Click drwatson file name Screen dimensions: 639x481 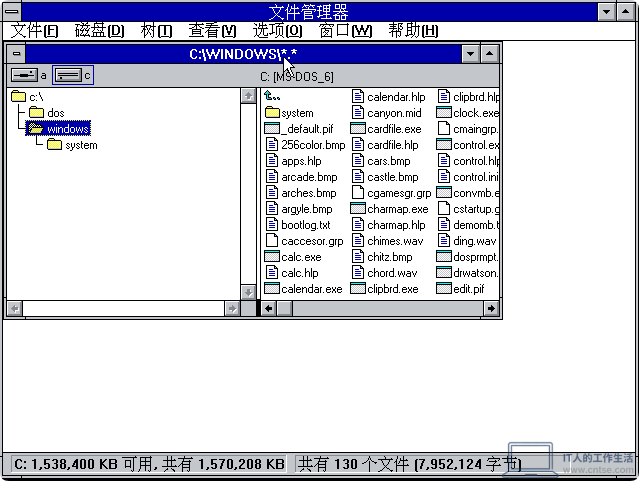point(476,273)
